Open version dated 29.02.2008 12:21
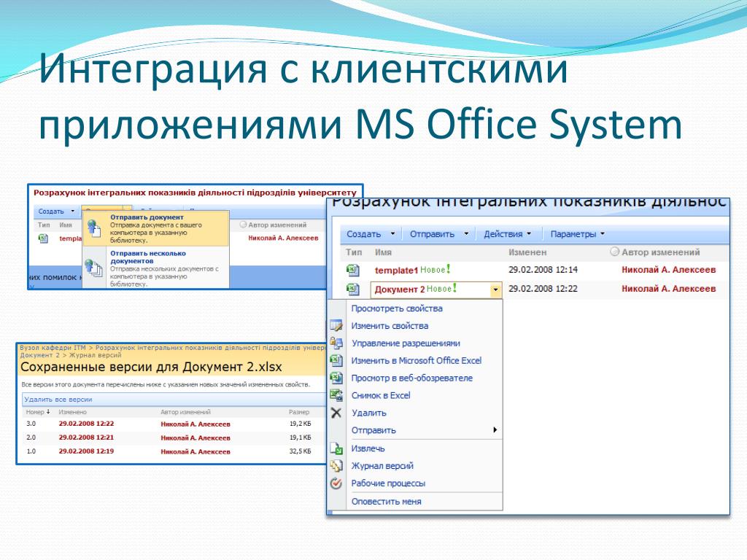 coord(86,437)
